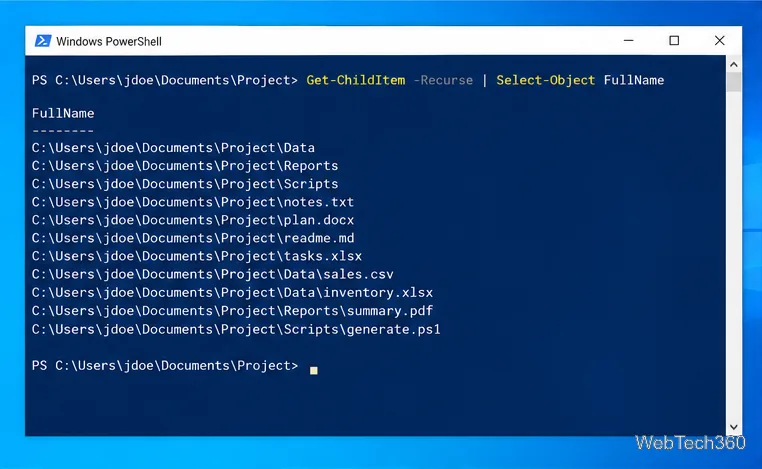This screenshot has width=762, height=469.
Task: Click the PowerShell icon in title bar
Action: [x=43, y=41]
